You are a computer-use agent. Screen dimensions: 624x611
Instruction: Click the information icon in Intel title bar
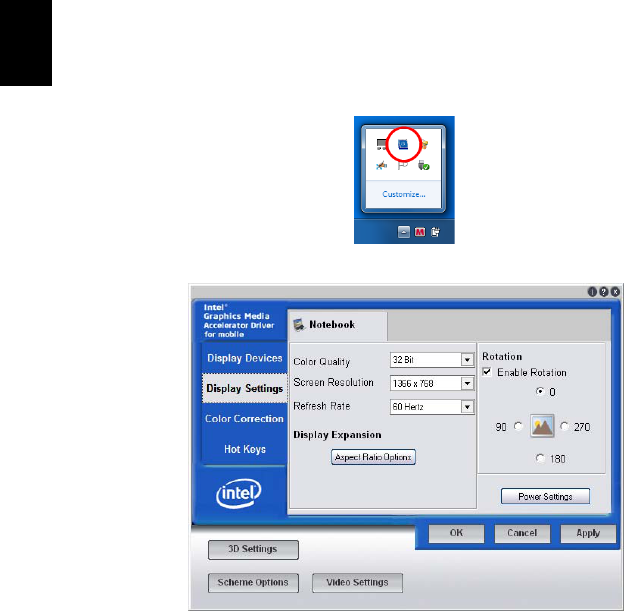[592, 292]
